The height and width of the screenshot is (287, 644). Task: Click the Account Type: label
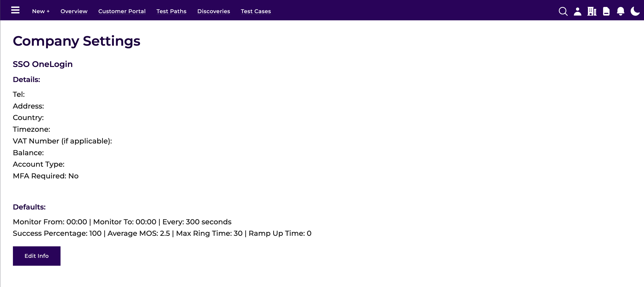[x=39, y=164]
